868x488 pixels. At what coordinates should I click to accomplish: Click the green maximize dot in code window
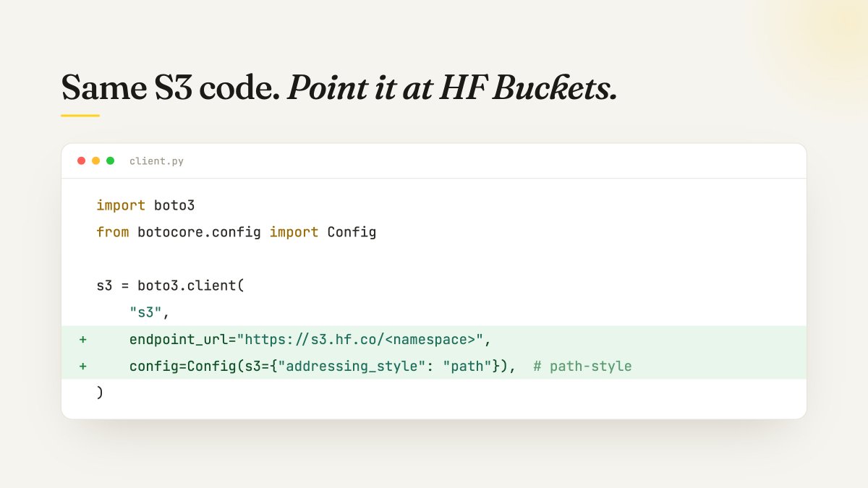coord(111,160)
